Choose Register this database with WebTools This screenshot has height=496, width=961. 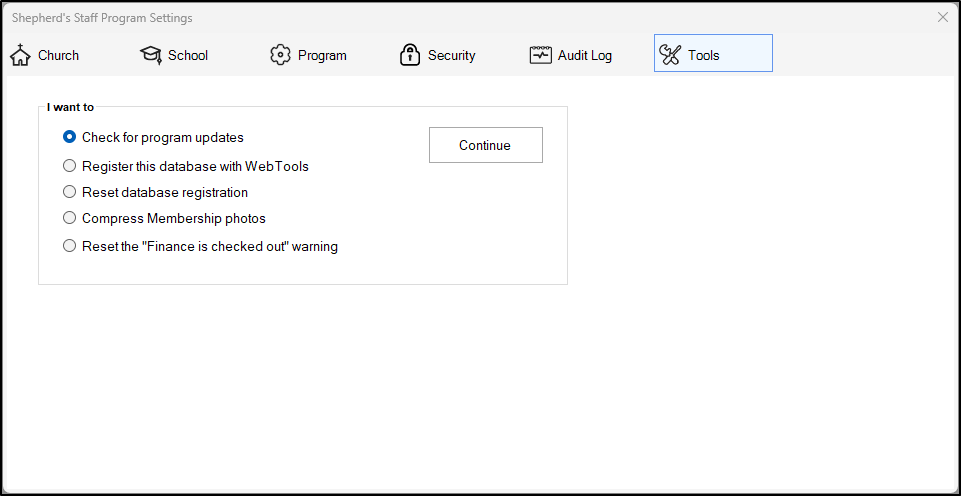point(70,166)
